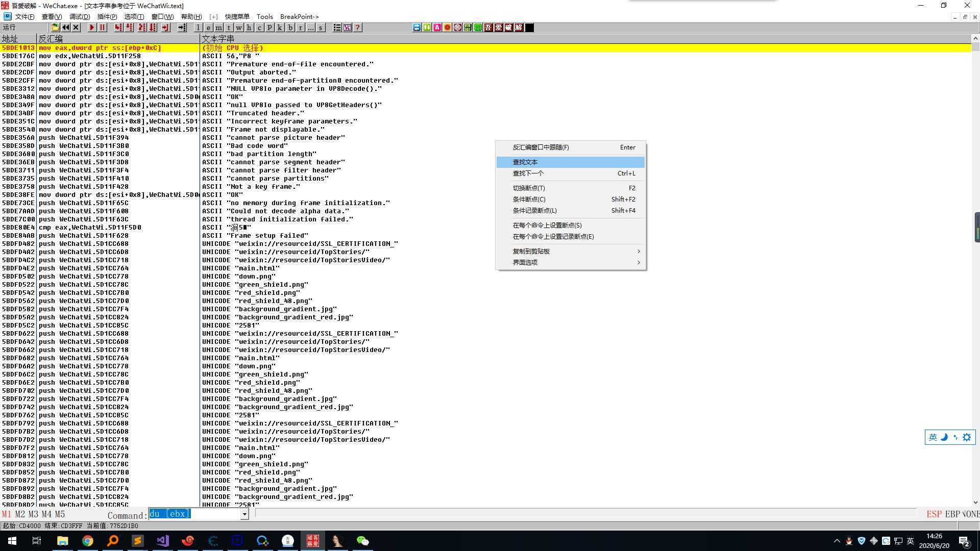Image resolution: width=980 pixels, height=551 pixels.
Task: Click the Step over toolbar icon
Action: tap(130, 28)
